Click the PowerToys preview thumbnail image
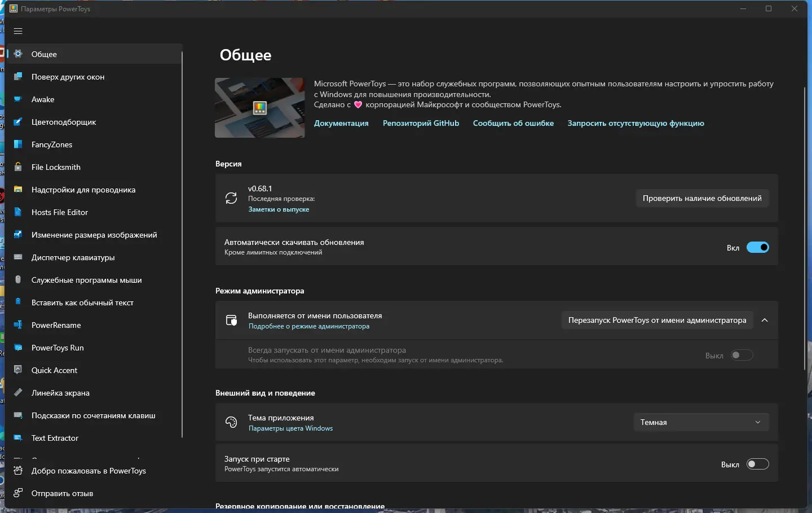This screenshot has width=812, height=513. point(260,108)
